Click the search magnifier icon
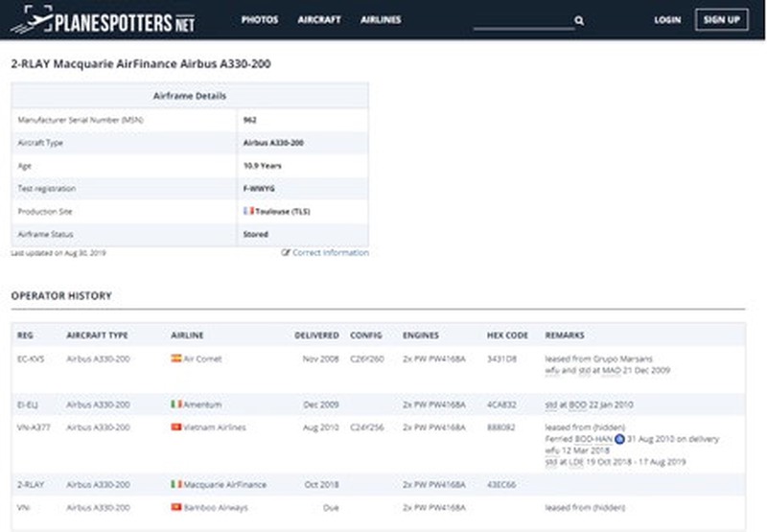Screen dimensions: 767x532 pyautogui.click(x=579, y=20)
